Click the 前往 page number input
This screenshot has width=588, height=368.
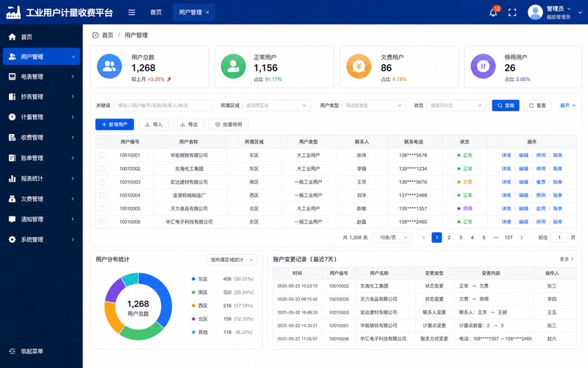[559, 238]
